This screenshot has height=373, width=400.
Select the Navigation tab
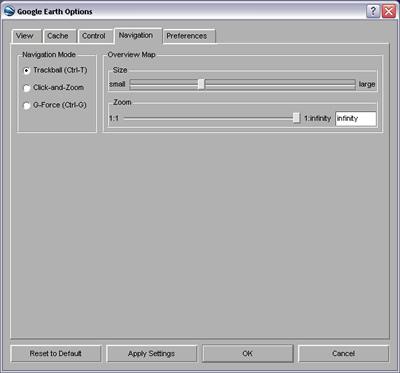pos(138,35)
